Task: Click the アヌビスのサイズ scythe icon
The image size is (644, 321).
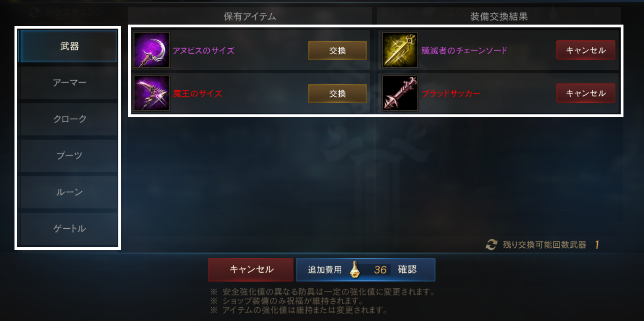Action: (x=152, y=50)
